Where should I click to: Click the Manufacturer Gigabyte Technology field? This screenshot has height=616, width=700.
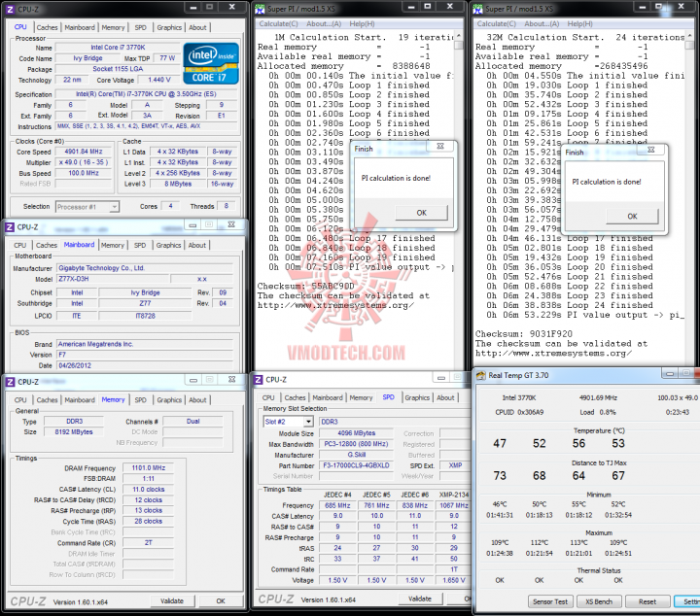[x=145, y=268]
